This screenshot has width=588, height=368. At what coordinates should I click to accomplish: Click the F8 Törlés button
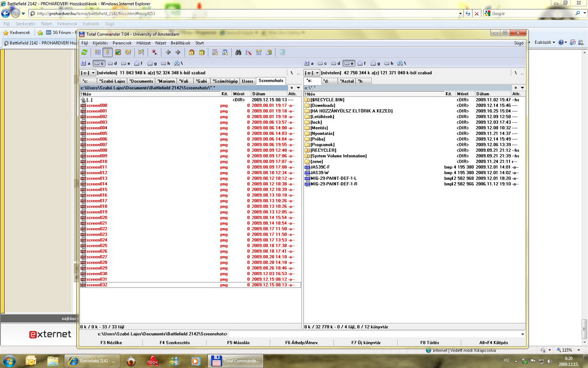pyautogui.click(x=430, y=343)
